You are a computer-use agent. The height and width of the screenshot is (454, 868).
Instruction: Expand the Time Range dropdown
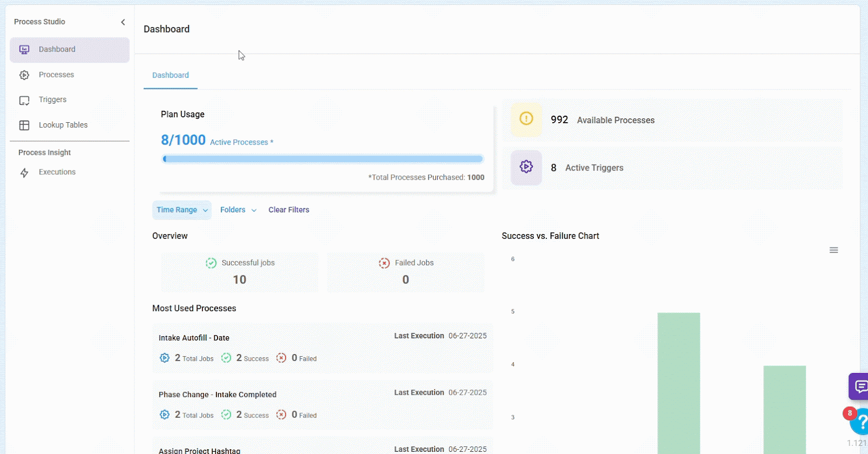(x=182, y=210)
